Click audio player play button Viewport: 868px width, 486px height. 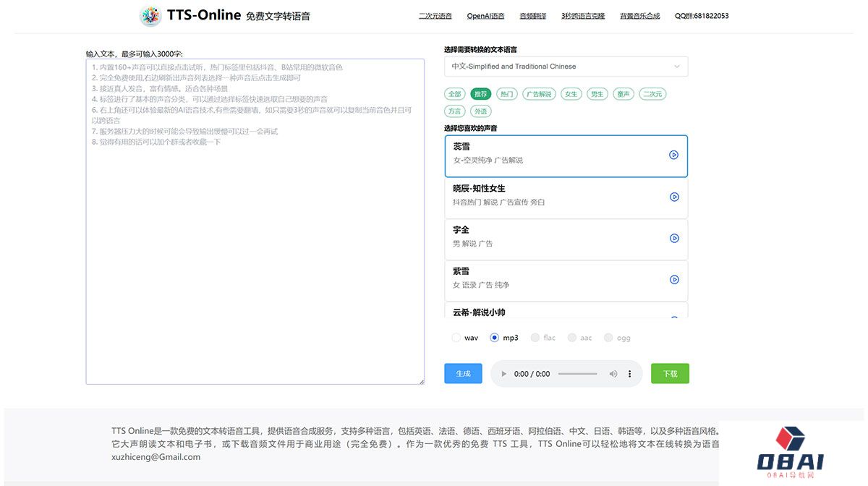503,374
